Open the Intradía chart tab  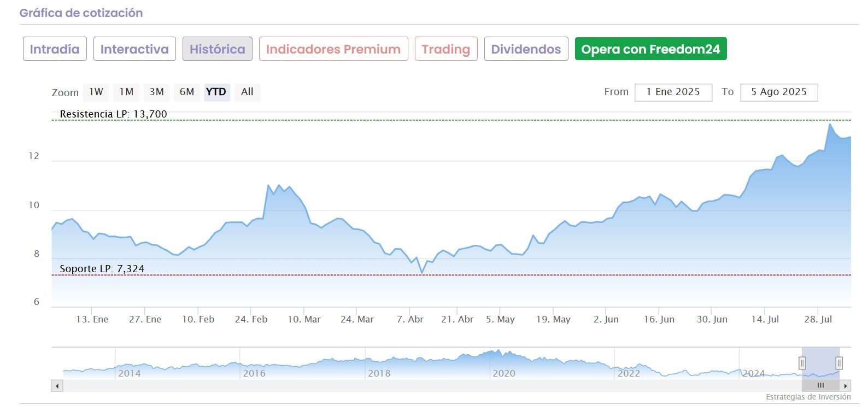[55, 49]
